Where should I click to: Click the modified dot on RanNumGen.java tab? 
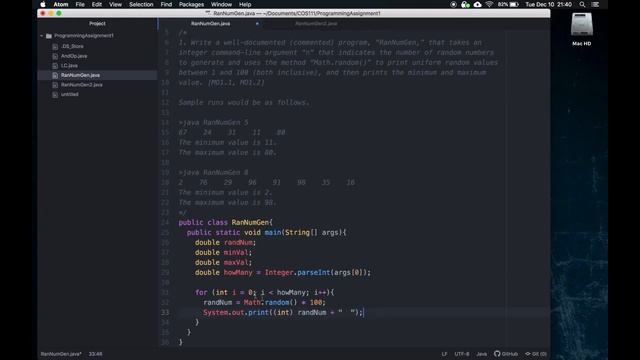click(257, 24)
